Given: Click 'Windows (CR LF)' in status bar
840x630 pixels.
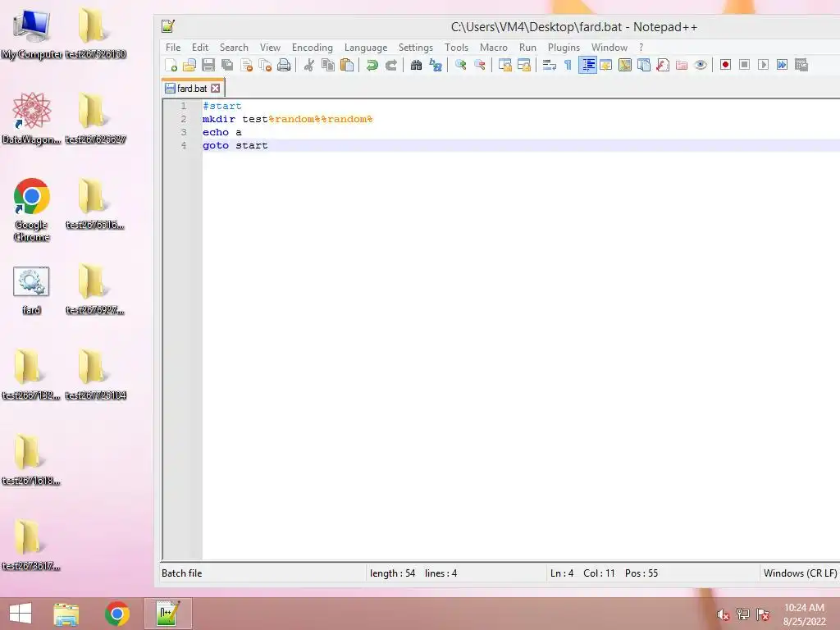Looking at the screenshot, I should click(800, 573).
